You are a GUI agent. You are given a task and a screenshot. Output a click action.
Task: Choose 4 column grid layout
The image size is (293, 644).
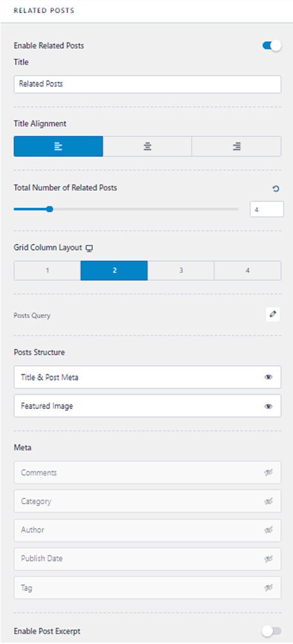click(248, 270)
